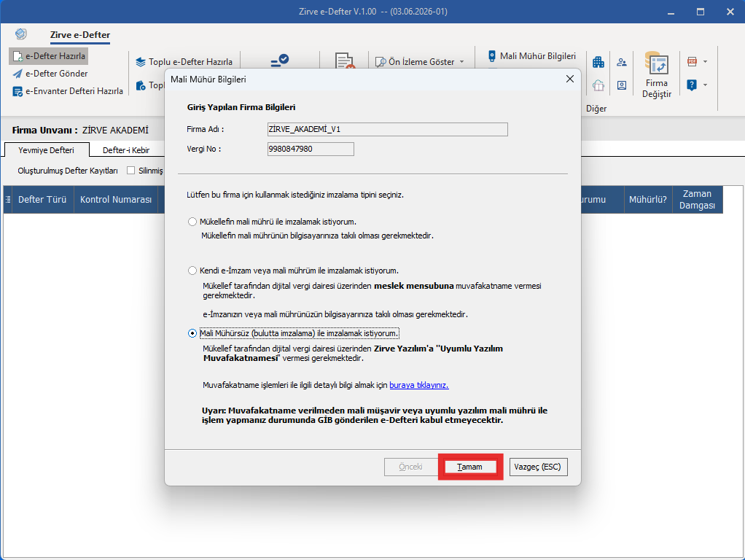
Task: Click Tamam button in dialog
Action: pyautogui.click(x=469, y=467)
